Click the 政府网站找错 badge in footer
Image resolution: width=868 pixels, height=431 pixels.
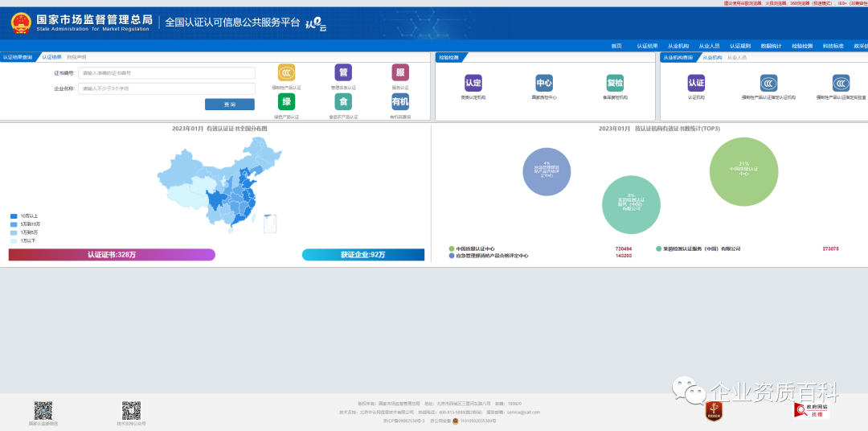pos(812,411)
